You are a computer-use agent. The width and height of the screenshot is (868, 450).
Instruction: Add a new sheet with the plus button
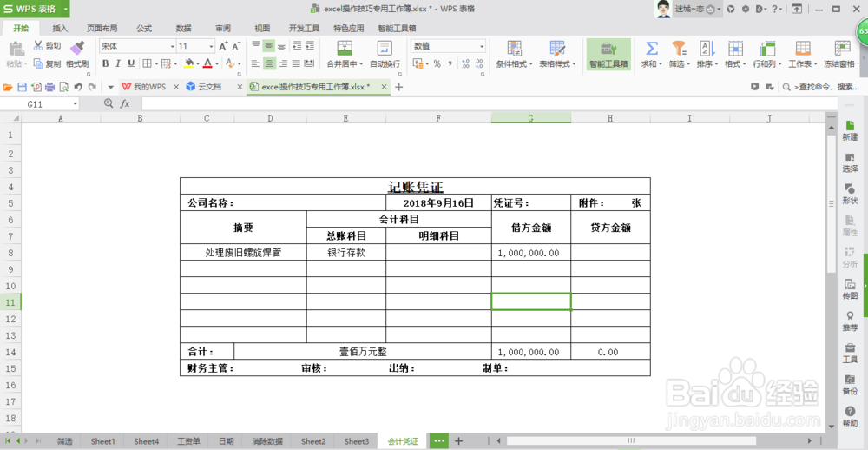click(x=458, y=441)
